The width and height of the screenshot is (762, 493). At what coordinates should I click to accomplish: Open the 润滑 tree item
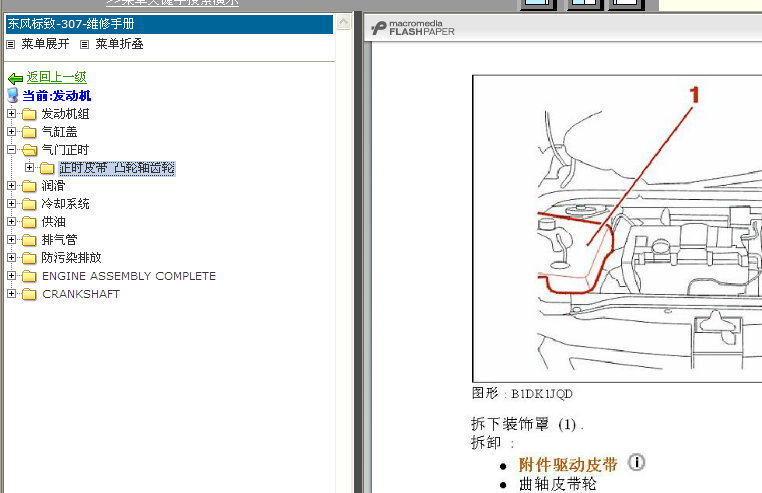[x=53, y=186]
